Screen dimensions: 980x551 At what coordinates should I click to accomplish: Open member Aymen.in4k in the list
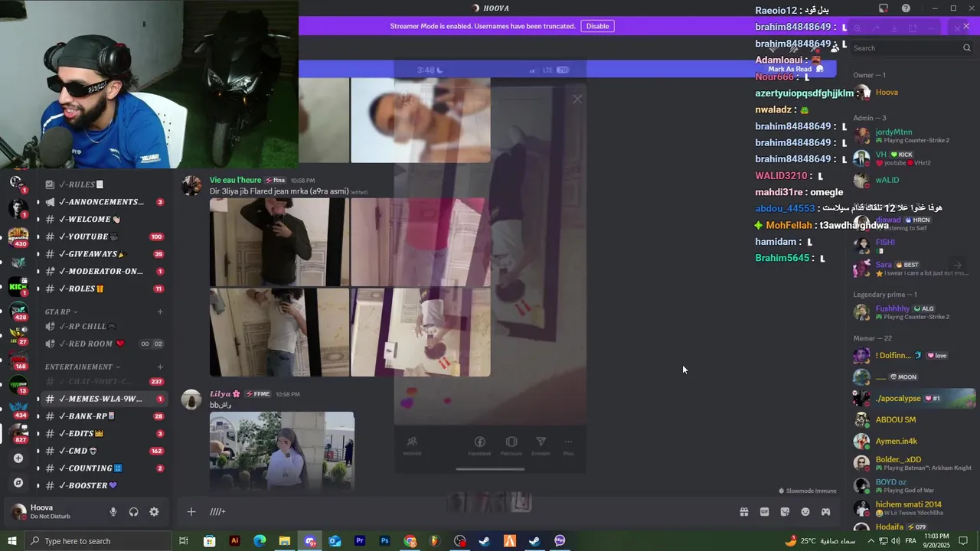(x=912, y=442)
